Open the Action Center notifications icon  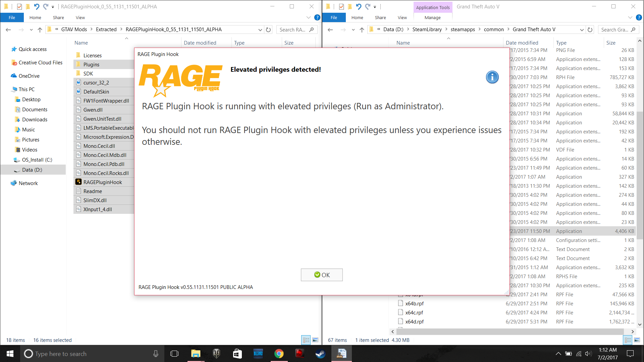tap(630, 354)
